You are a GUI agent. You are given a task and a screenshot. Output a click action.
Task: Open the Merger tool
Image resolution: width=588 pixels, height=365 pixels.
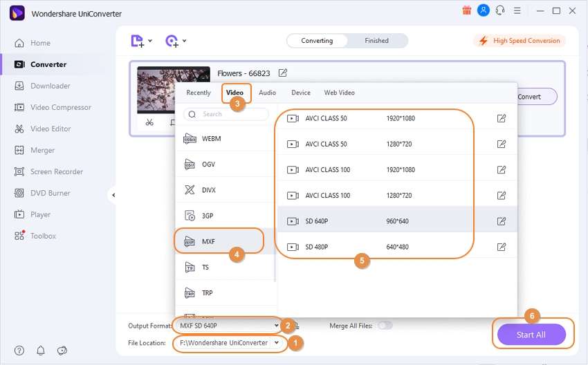35,150
